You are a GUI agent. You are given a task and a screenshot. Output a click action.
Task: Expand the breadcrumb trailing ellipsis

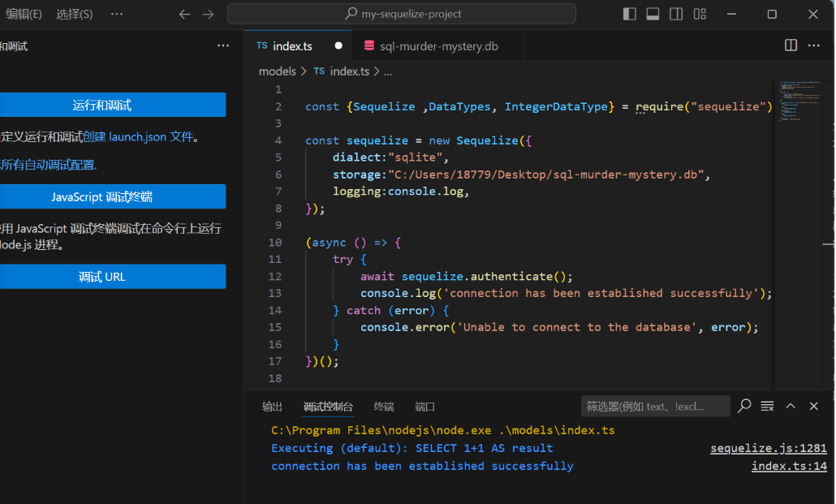(388, 71)
